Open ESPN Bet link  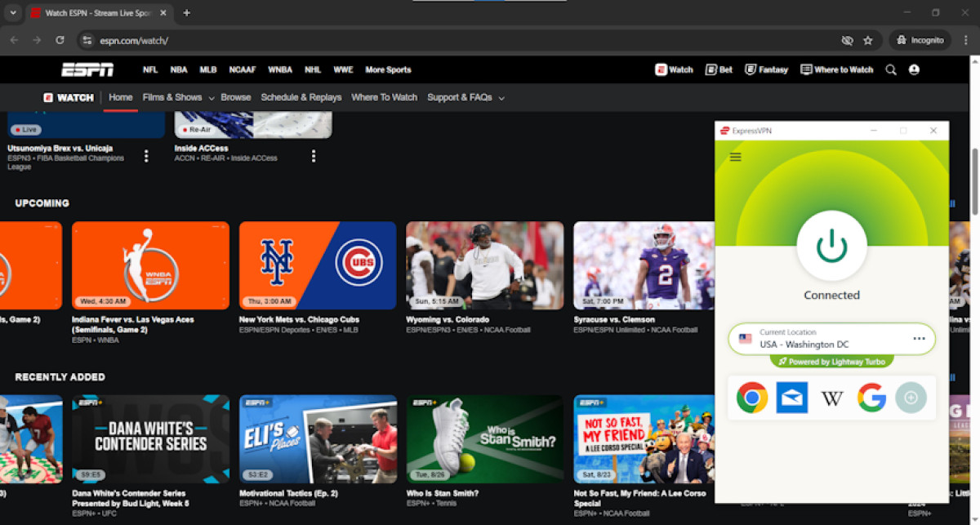pos(719,70)
